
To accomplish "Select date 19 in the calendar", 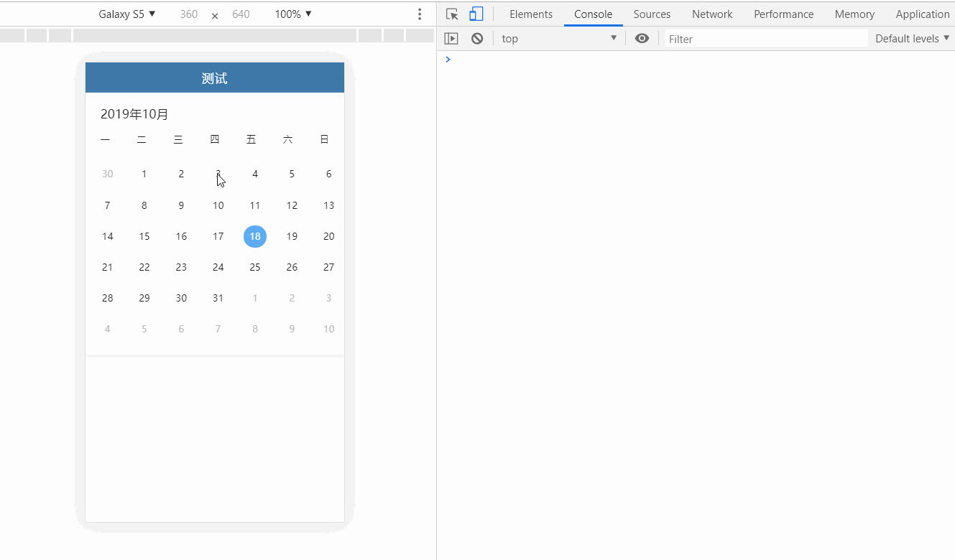I will (x=292, y=236).
